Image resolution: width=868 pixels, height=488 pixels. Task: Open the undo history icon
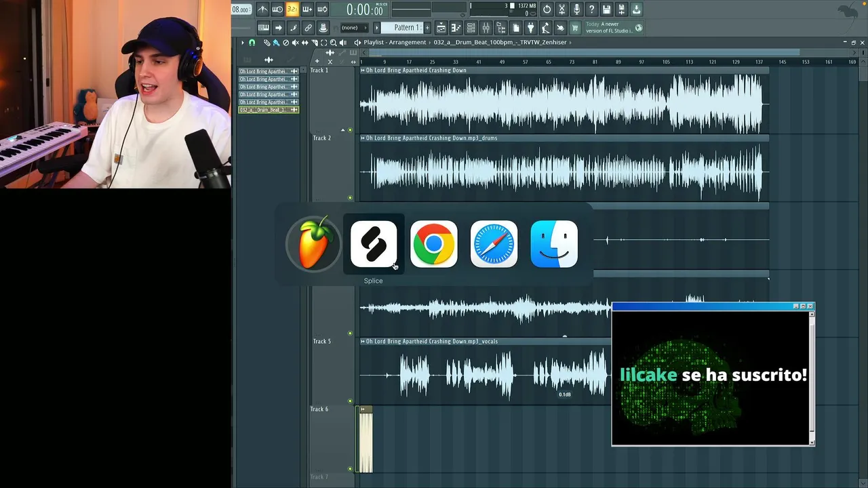pyautogui.click(x=547, y=9)
